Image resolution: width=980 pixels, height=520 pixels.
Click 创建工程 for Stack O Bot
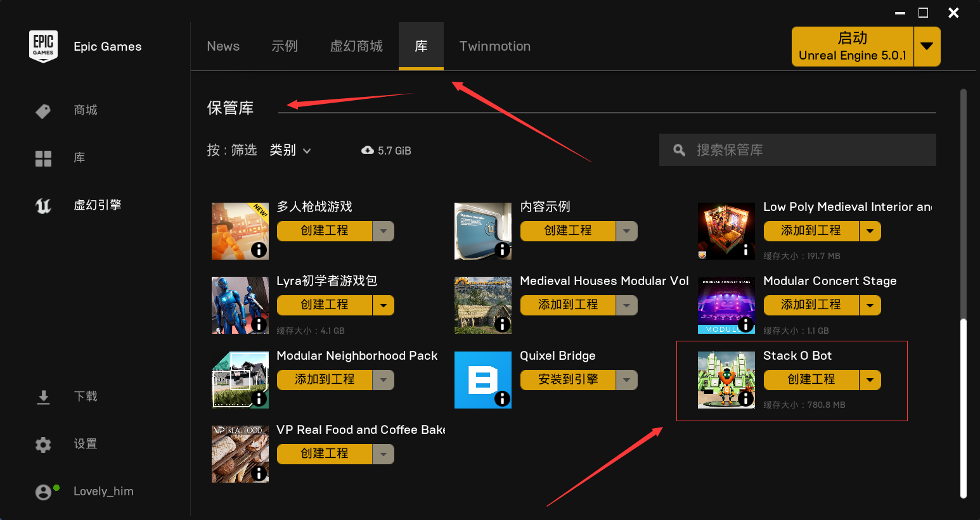coord(811,380)
